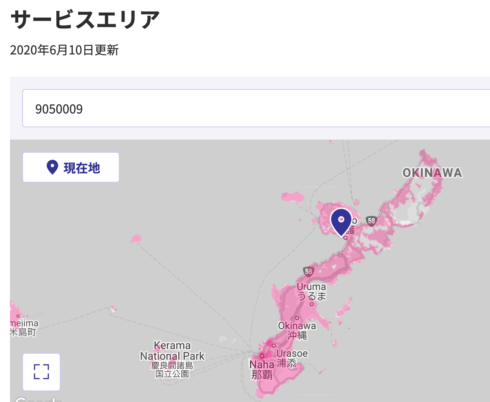
Task: Click the 2020年6月10日更新 date text
Action: pyautogui.click(x=64, y=50)
